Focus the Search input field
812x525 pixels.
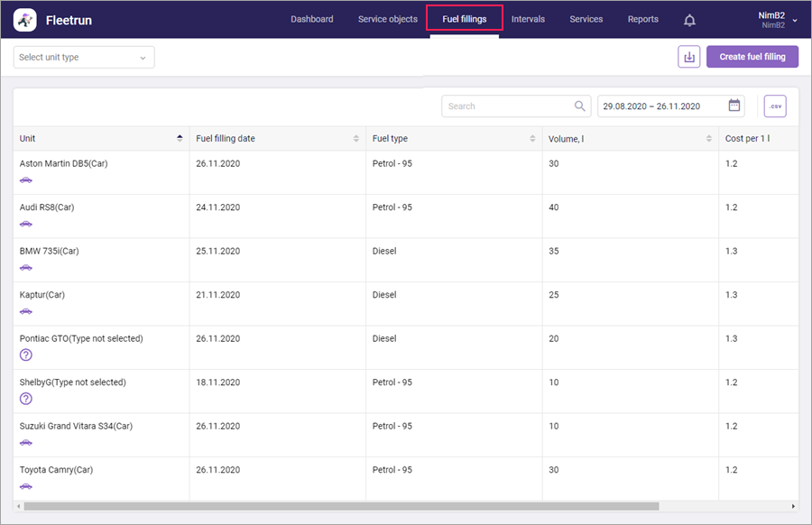507,106
